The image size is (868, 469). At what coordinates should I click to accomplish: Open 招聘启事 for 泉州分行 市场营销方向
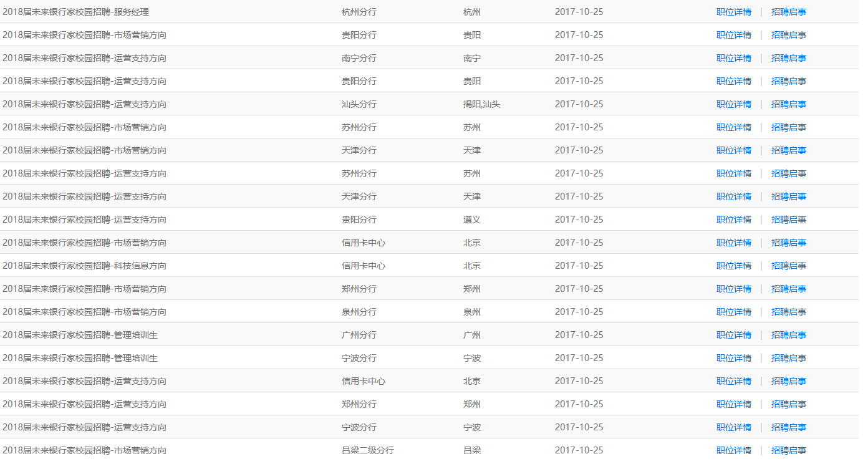788,312
